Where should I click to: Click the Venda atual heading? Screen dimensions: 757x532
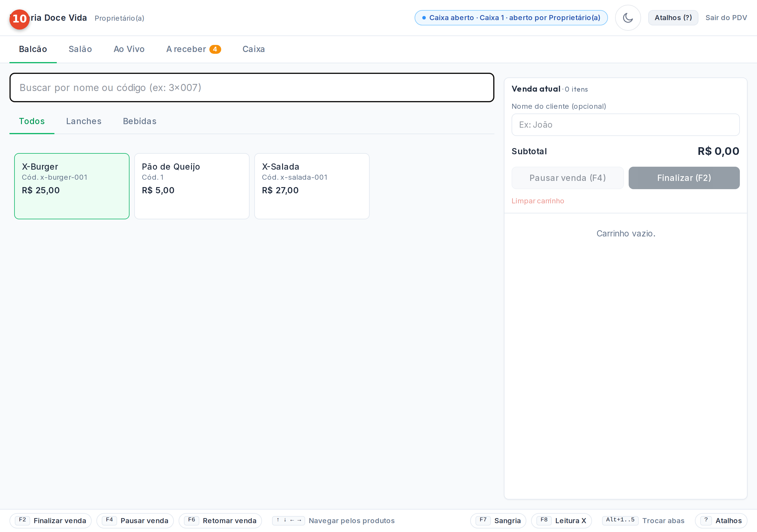[536, 89]
